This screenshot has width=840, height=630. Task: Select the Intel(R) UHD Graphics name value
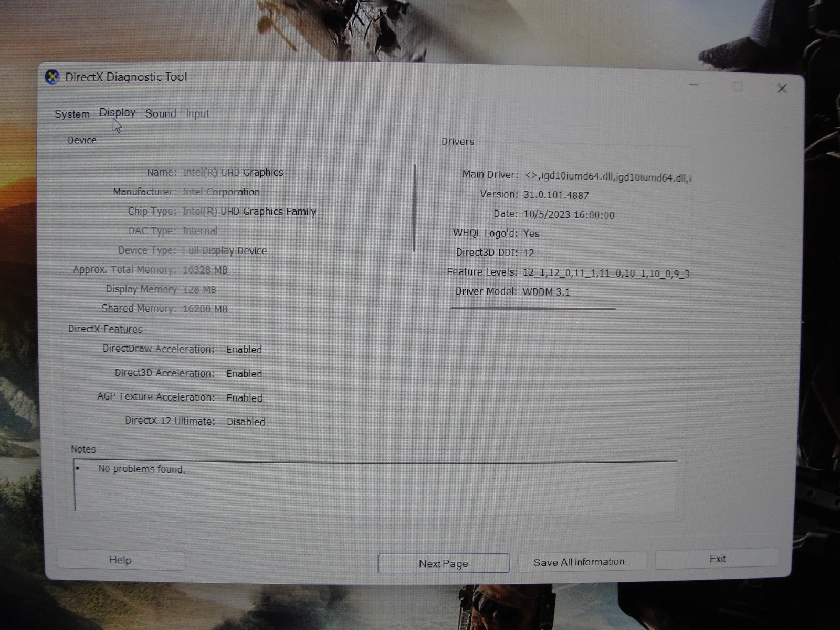click(233, 172)
